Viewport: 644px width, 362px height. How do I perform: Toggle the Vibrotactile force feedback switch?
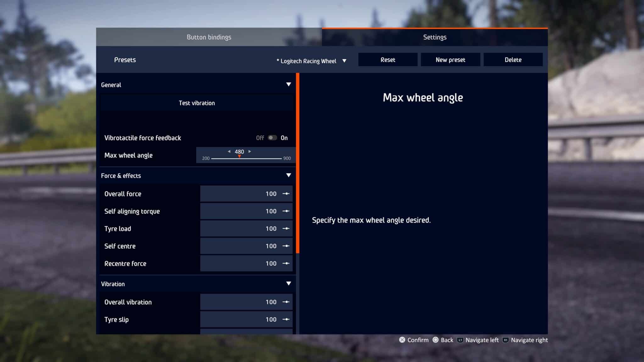(x=272, y=138)
